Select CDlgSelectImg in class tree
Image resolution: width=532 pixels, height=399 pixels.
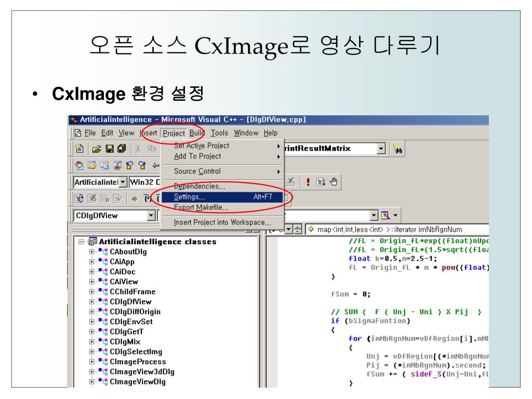click(136, 352)
